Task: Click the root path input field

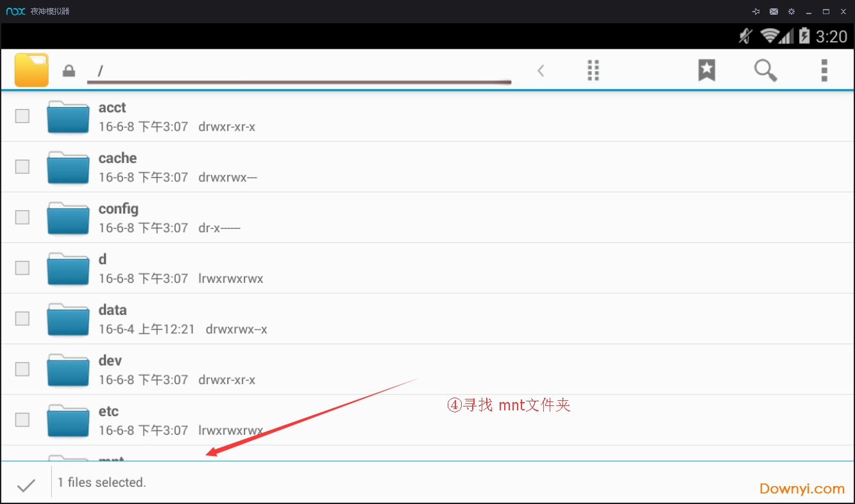Action: [298, 71]
